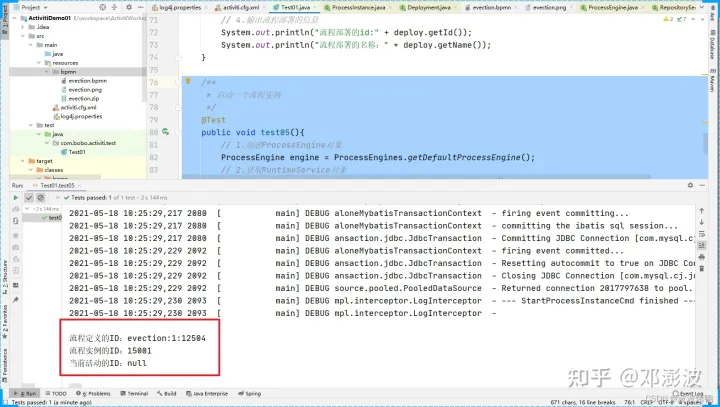The image size is (720, 407).
Task: Open the Spring tool window
Action: click(x=249, y=394)
